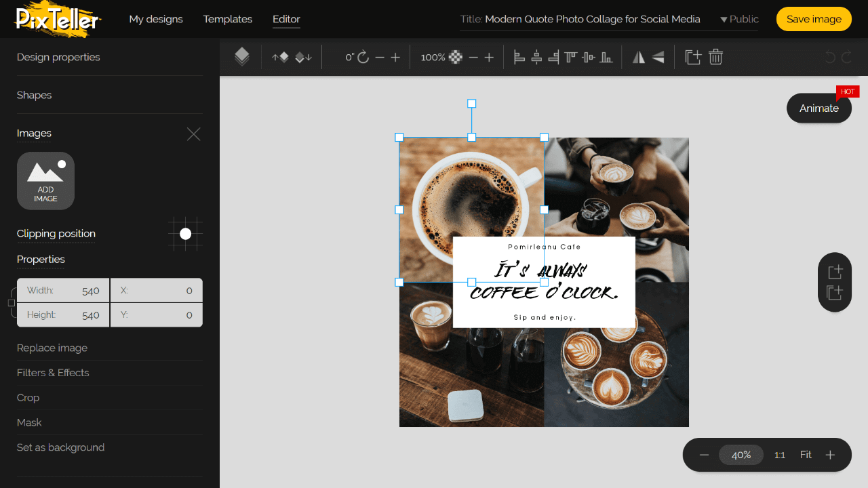Toggle the width-height aspect lock

(x=12, y=303)
